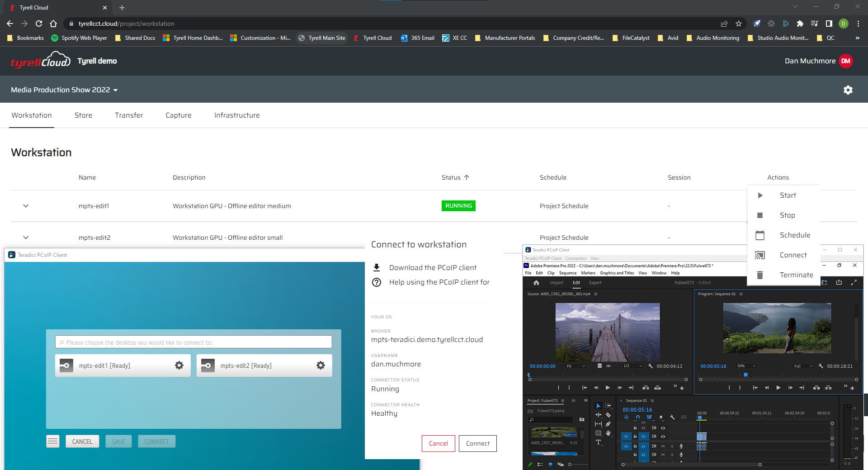Play the Source monitor clip
The width and height of the screenshot is (868, 470).
pos(608,388)
